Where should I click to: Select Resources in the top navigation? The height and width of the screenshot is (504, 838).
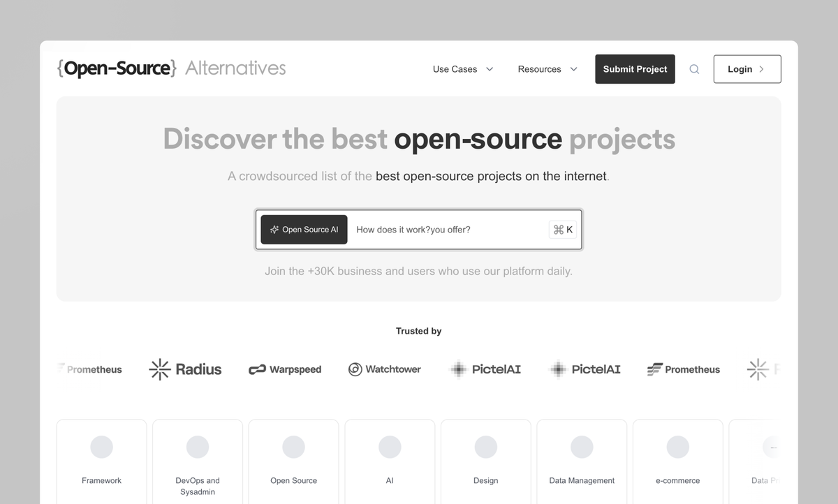tap(539, 69)
